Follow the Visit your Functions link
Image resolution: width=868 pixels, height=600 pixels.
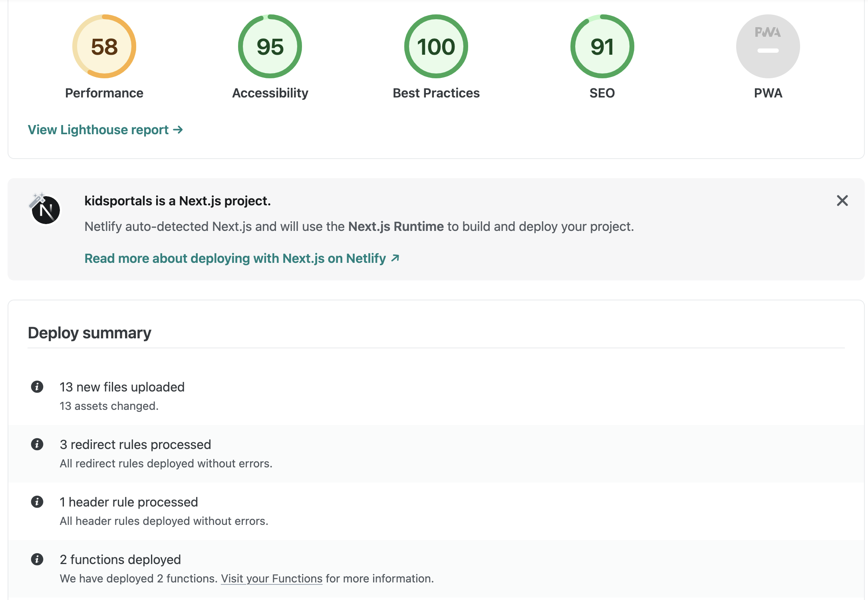[272, 578]
